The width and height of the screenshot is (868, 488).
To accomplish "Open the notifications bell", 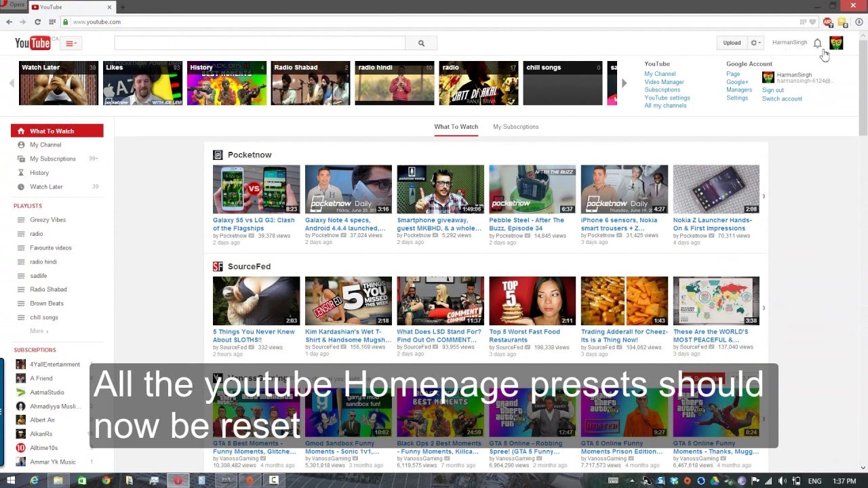I will point(817,43).
